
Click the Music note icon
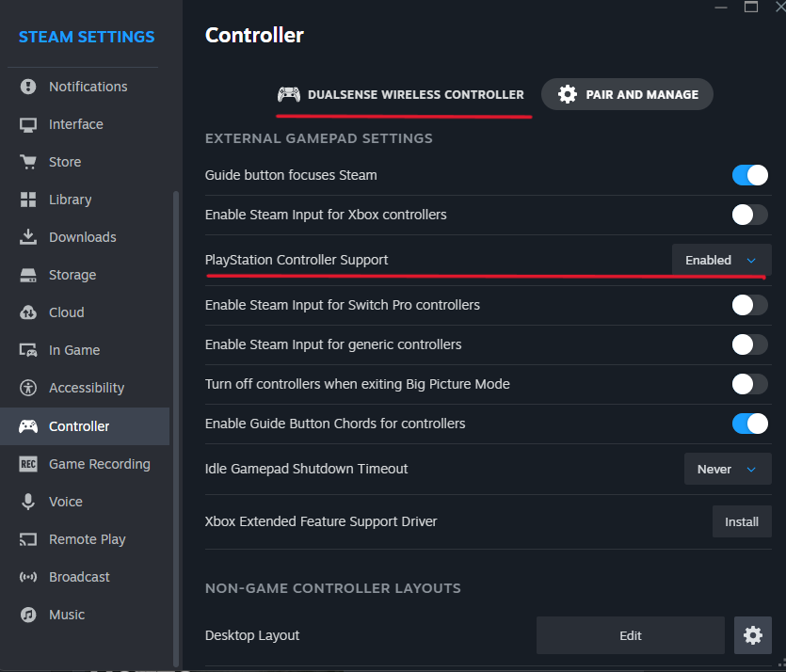point(28,615)
